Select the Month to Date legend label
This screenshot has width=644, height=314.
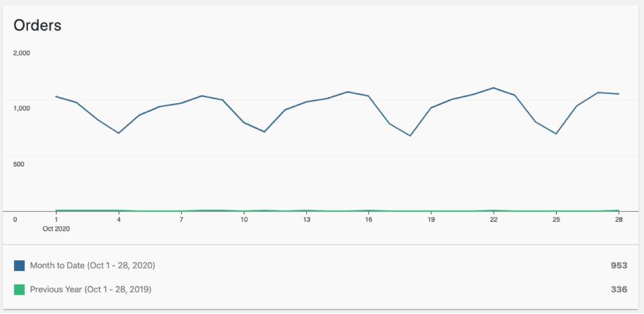92,265
